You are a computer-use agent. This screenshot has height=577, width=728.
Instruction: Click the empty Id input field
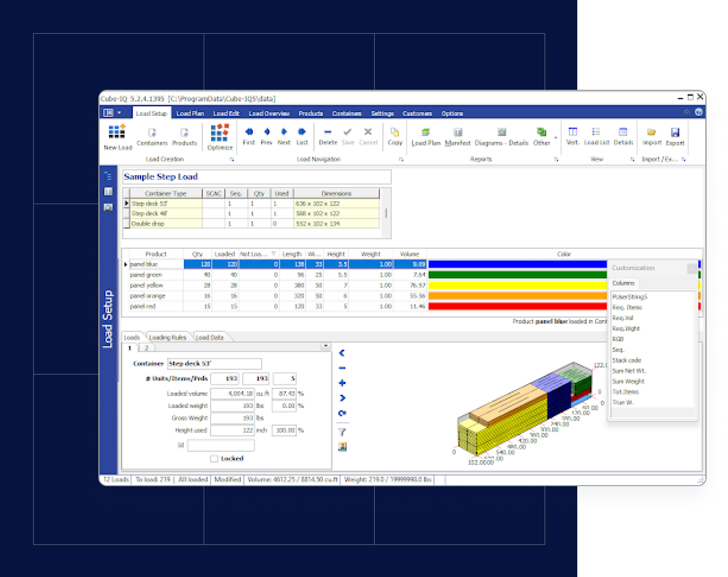(221, 445)
